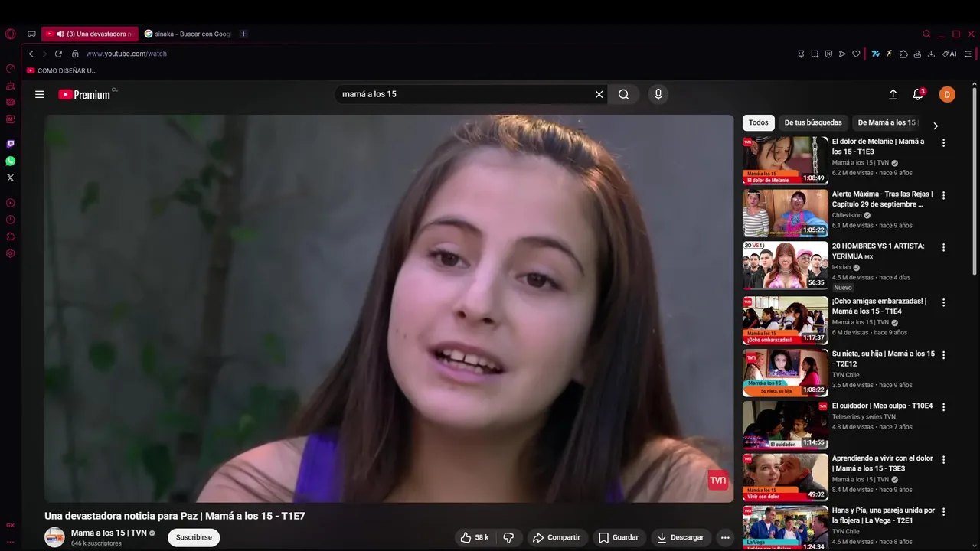The width and height of the screenshot is (980, 551).
Task: Click the URL address bar field
Action: 436,54
